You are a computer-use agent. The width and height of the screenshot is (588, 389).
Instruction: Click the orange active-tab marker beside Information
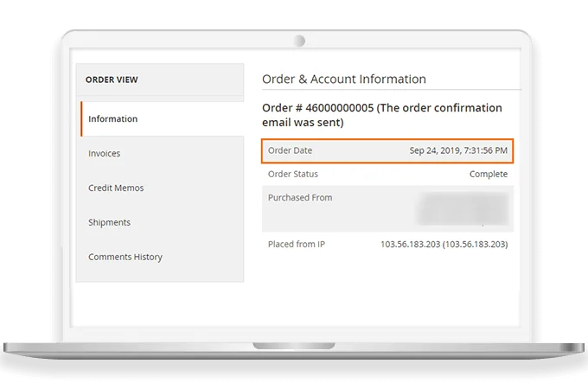point(81,119)
